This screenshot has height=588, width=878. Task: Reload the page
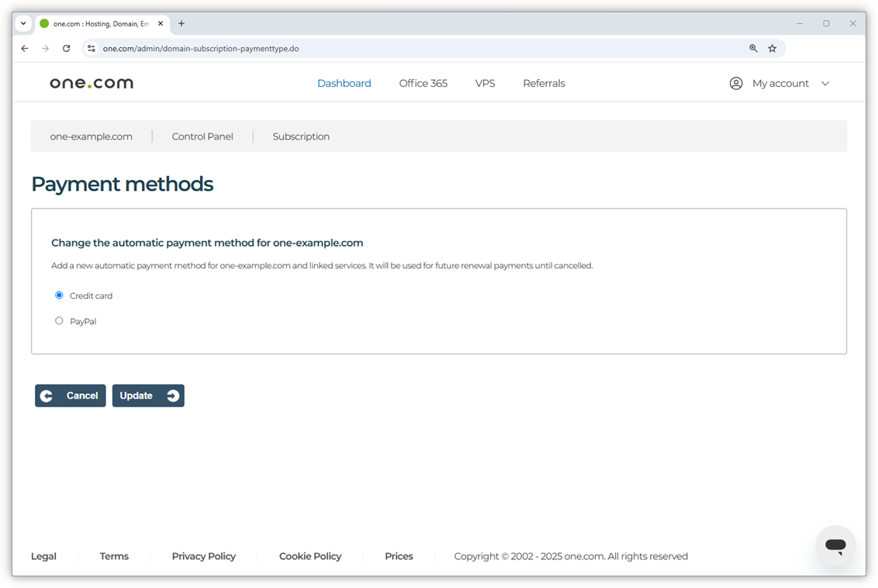[x=66, y=48]
